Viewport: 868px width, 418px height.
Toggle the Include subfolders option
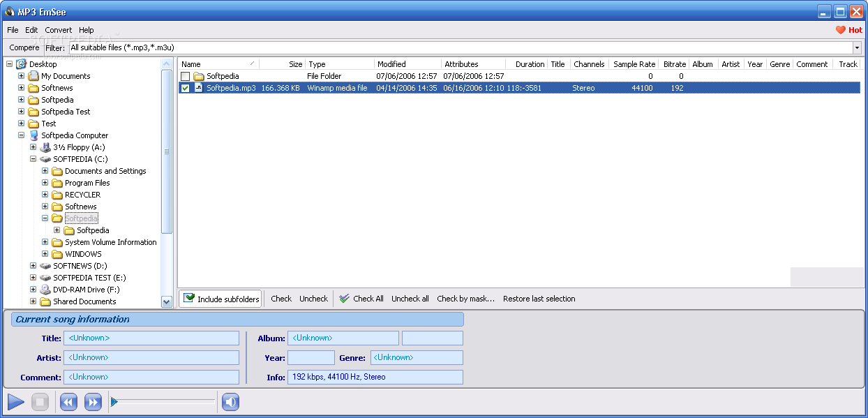click(x=220, y=299)
